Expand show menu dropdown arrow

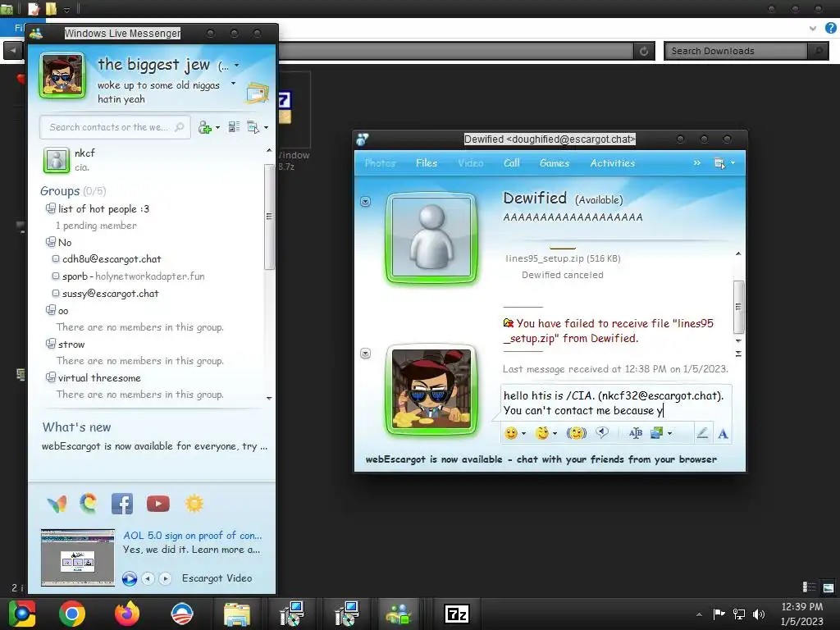267,127
